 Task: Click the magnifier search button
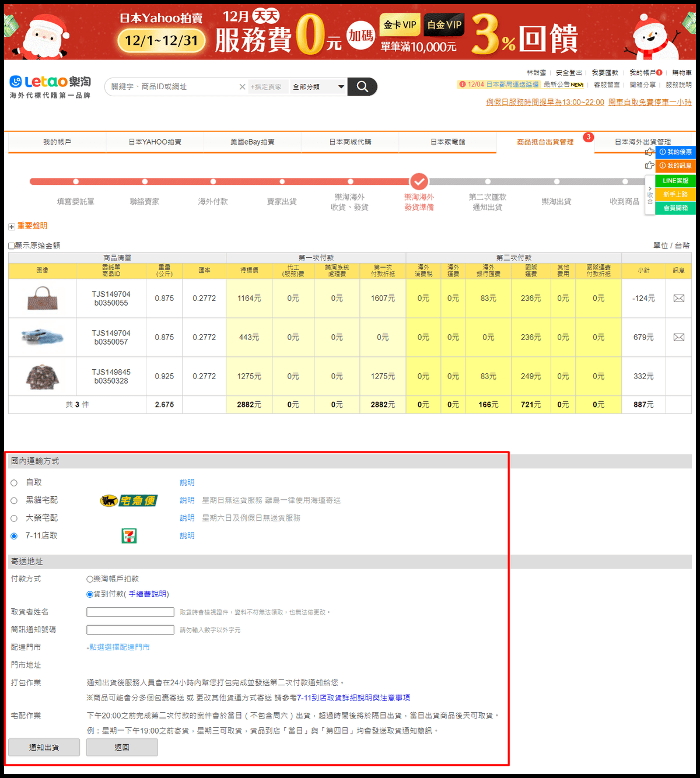(x=362, y=87)
